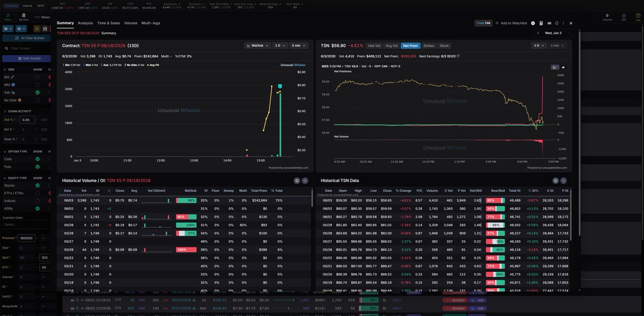This screenshot has height=316, width=644.
Task: Select the Strikes chart tab
Action: pyautogui.click(x=429, y=46)
